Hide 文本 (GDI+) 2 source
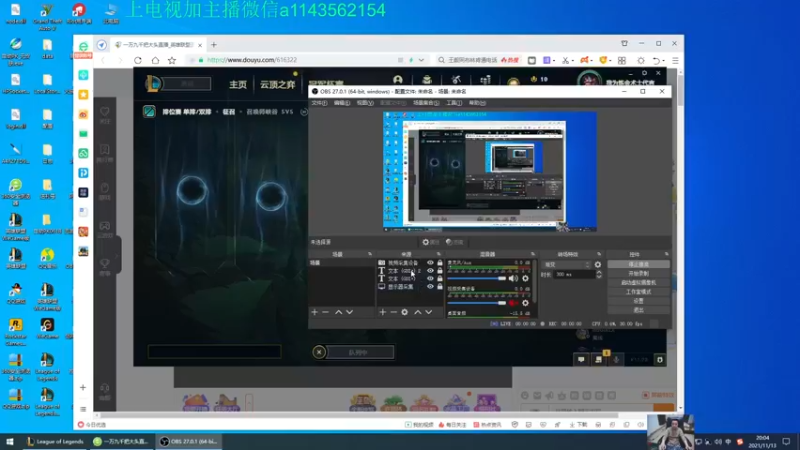800x450 pixels. (430, 271)
